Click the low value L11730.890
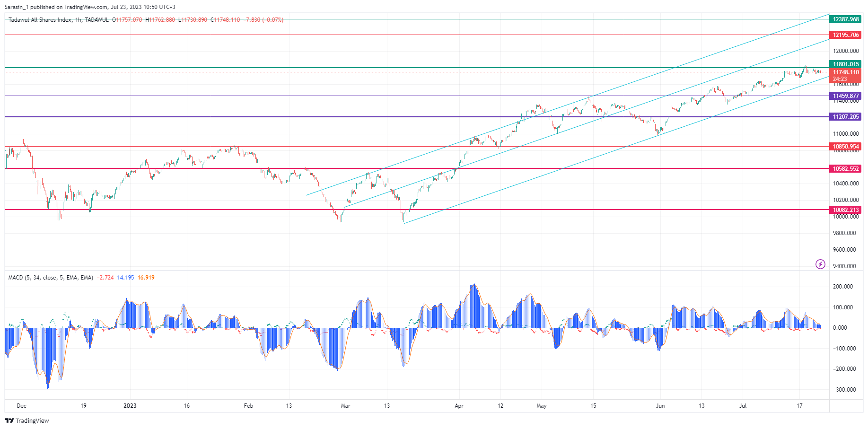This screenshot has width=868, height=429. [x=193, y=20]
